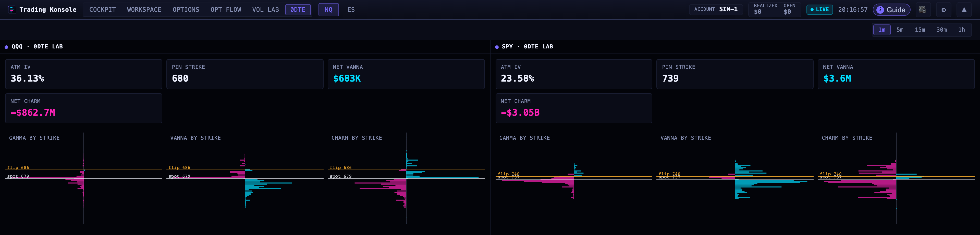Open settings via the gear icon

pyautogui.click(x=944, y=9)
